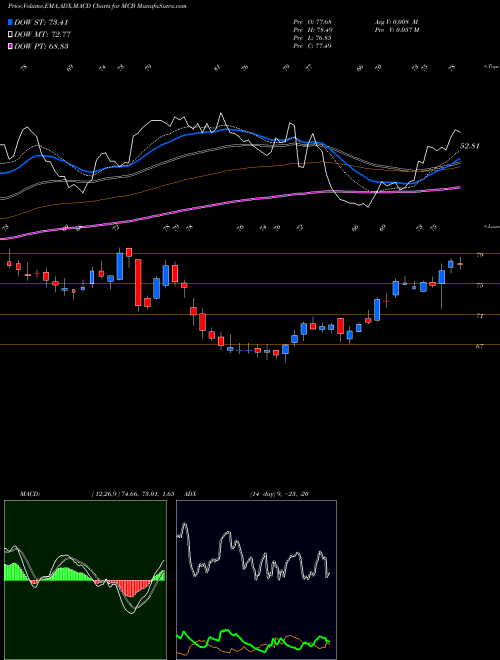Click the ADX panel title label

[x=190, y=494]
